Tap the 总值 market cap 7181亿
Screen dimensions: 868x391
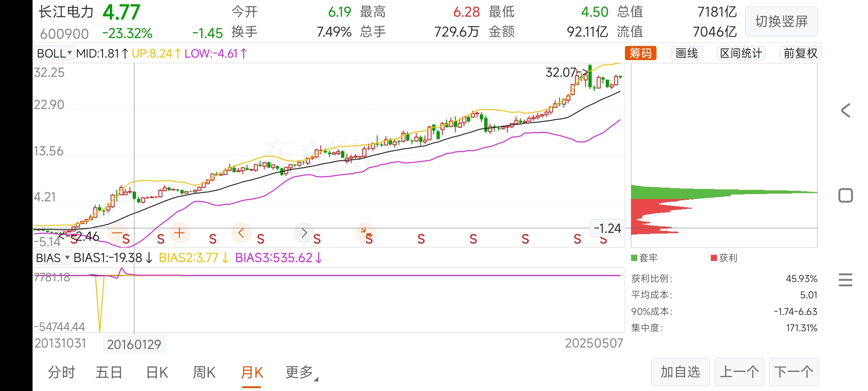point(717,12)
